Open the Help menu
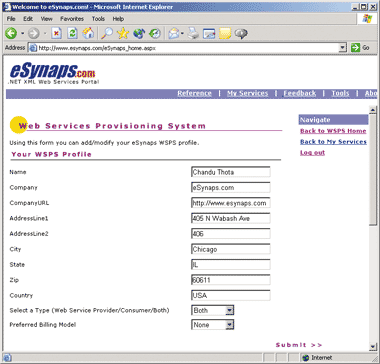380x364 pixels. (x=118, y=19)
